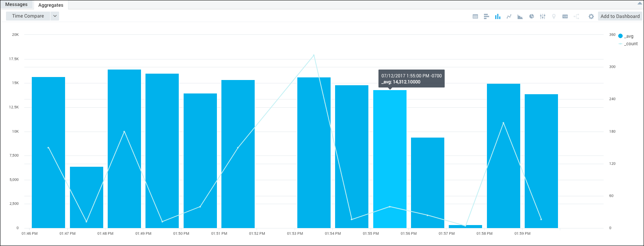Pick the box plot chart icon
This screenshot has height=246, width=644.
pos(543,16)
